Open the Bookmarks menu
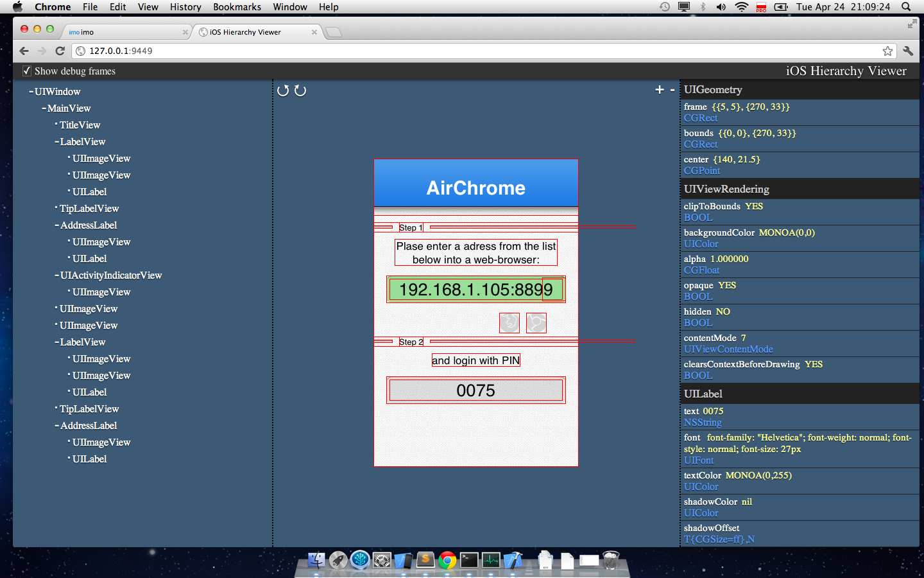 point(237,7)
